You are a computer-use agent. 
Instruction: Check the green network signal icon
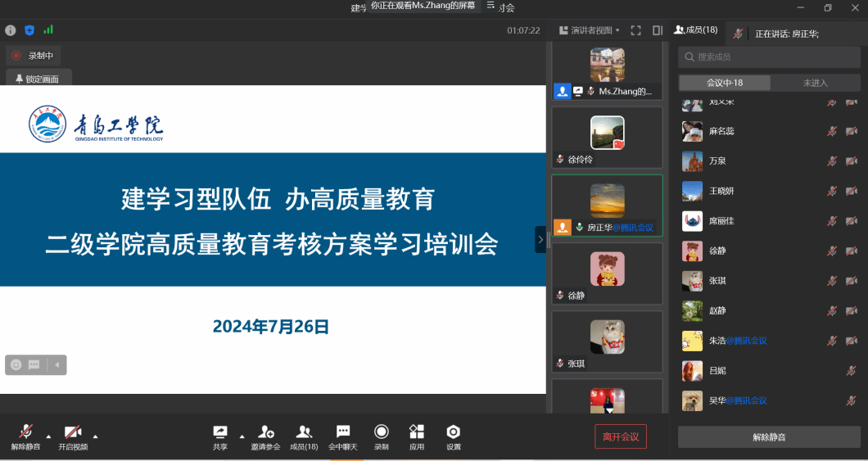pyautogui.click(x=48, y=30)
